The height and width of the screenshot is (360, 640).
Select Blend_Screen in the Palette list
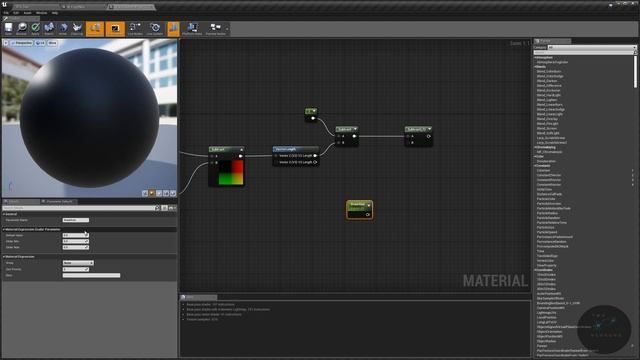[x=547, y=129]
